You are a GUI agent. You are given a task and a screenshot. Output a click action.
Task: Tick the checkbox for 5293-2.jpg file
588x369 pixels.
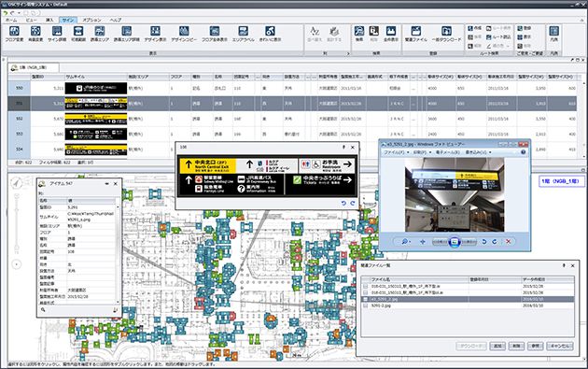pyautogui.click(x=365, y=305)
